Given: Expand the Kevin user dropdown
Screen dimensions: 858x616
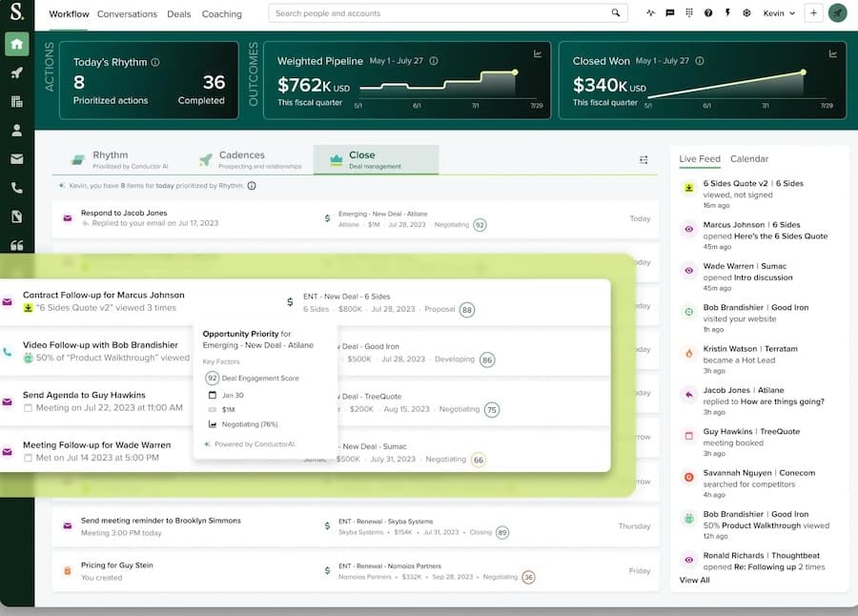Looking at the screenshot, I should click(779, 13).
